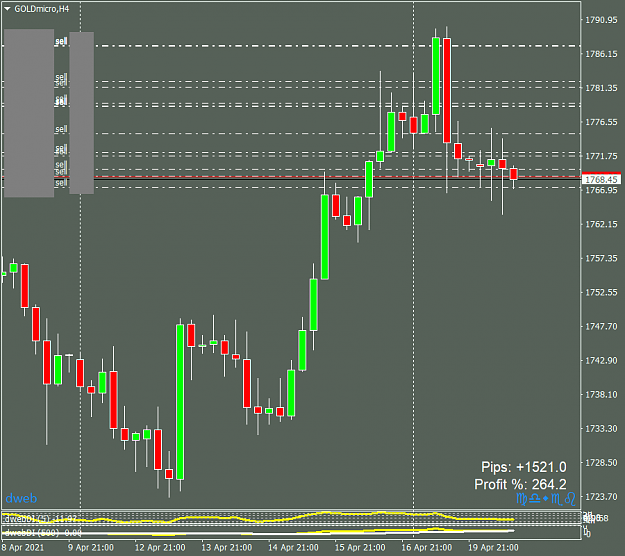Click the 15 Apr 21:00 time label
Screen dimensions: 625x556
360,548
